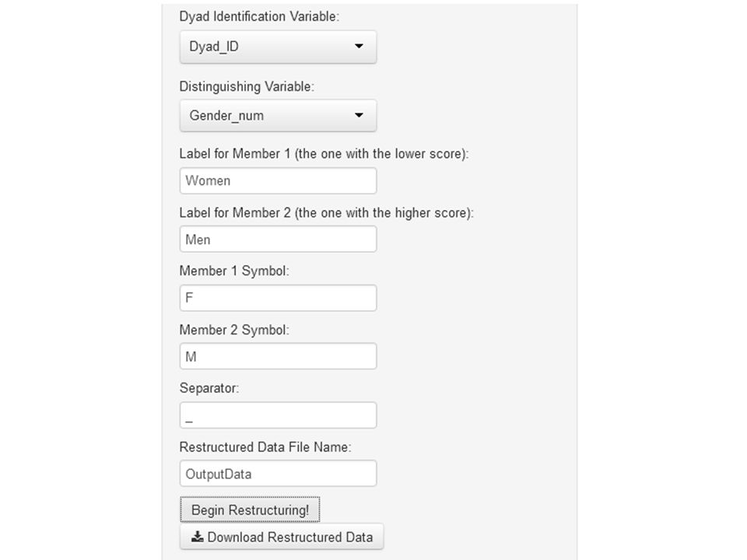Click the download icon beside Download Restructured Data
This screenshot has height=560, width=747.
(197, 537)
